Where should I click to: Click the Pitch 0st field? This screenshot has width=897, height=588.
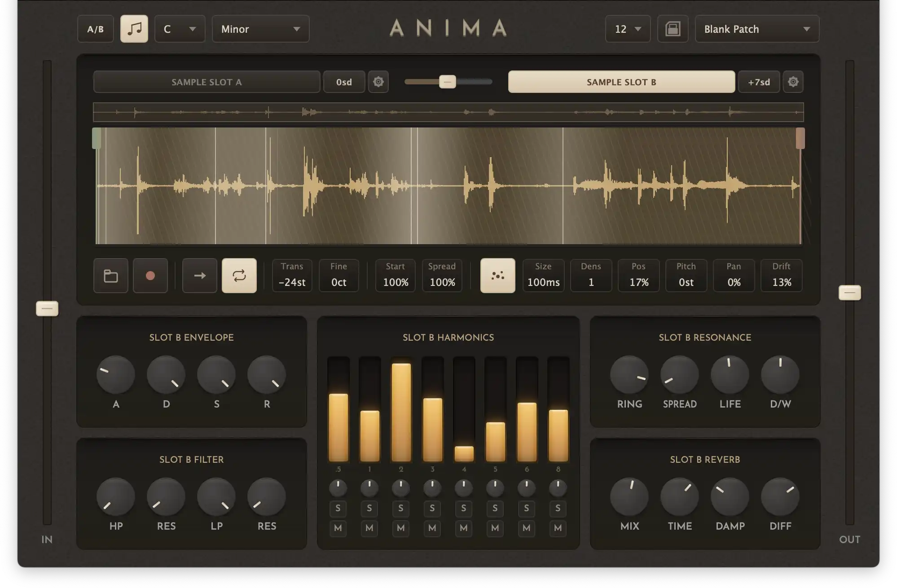click(686, 276)
